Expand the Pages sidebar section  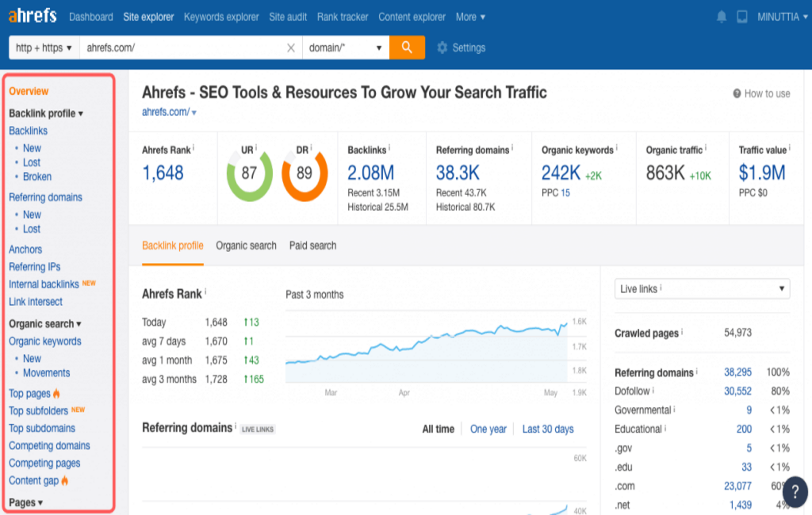tap(25, 502)
